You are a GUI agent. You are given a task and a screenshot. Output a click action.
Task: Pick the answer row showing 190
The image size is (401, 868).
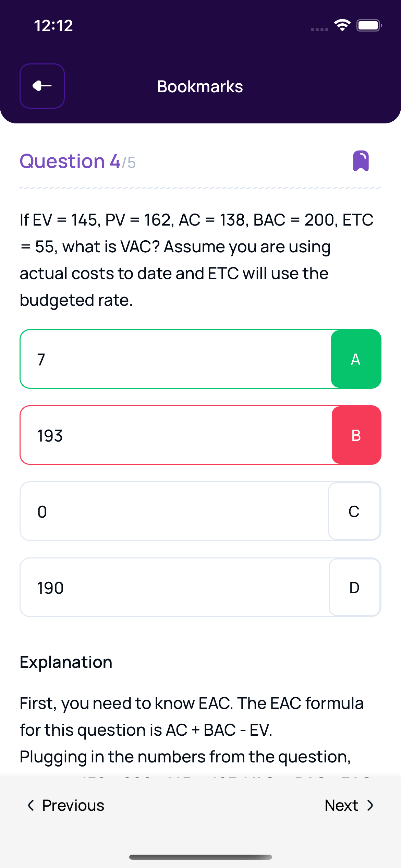171,588
